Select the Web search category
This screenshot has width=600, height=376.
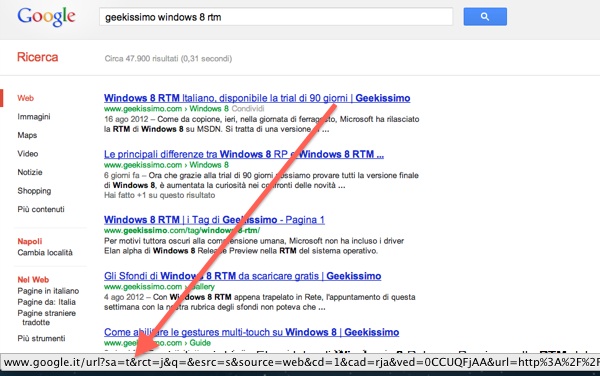(x=26, y=98)
